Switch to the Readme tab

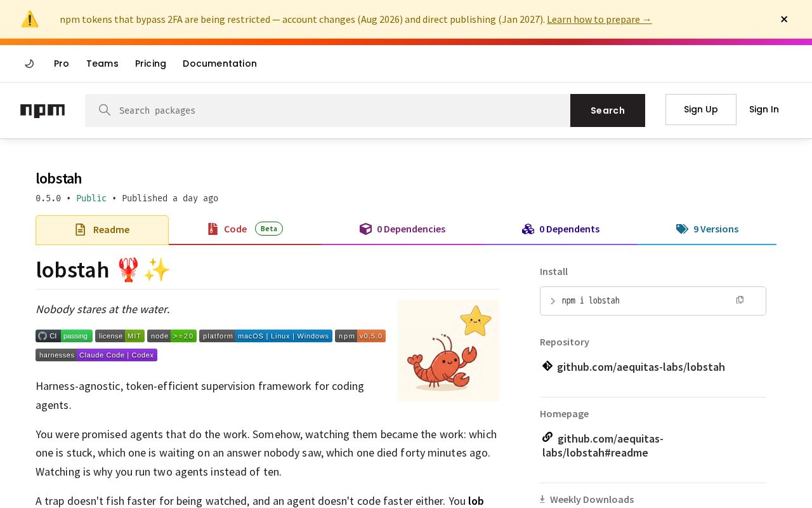click(x=102, y=230)
